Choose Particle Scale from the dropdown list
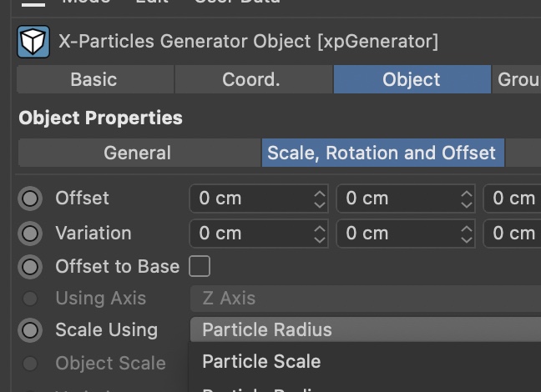The height and width of the screenshot is (392, 541). [x=261, y=362]
